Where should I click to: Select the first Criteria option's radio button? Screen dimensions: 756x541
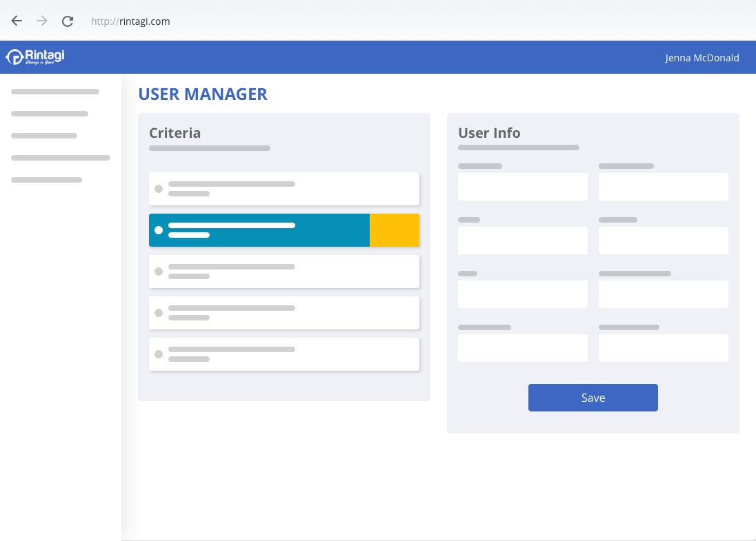(x=159, y=188)
